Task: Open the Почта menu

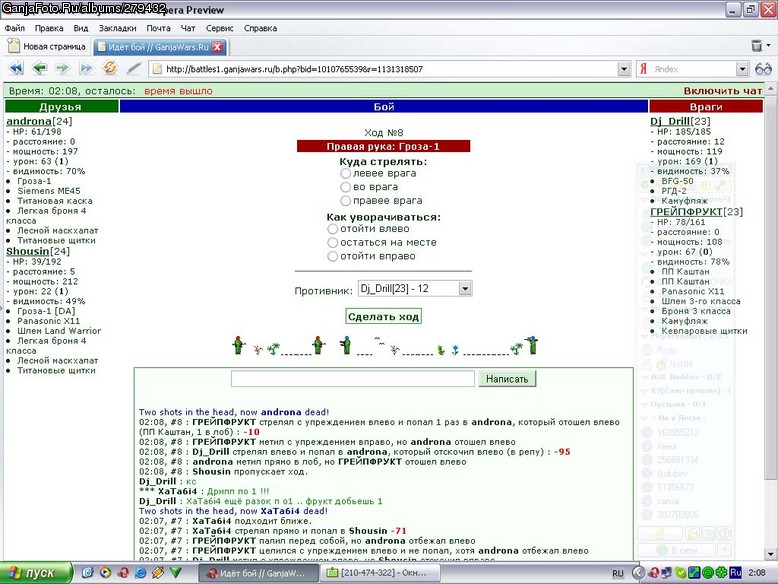Action: 158,28
